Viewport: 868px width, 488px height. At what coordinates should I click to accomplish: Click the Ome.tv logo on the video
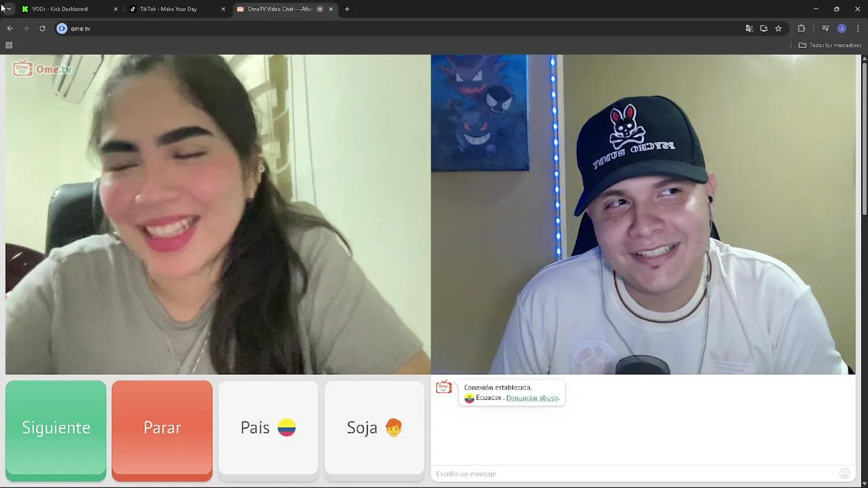point(42,68)
